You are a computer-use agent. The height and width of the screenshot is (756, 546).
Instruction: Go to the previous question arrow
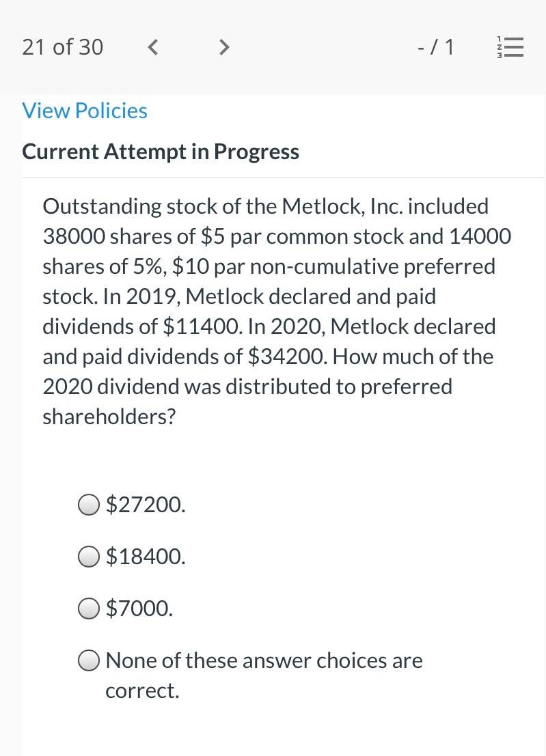[152, 47]
